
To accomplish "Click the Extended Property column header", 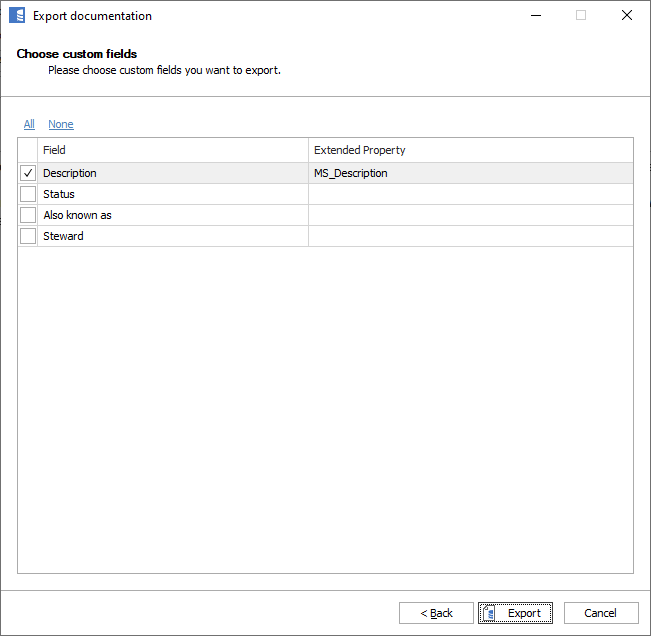I will coord(470,150).
